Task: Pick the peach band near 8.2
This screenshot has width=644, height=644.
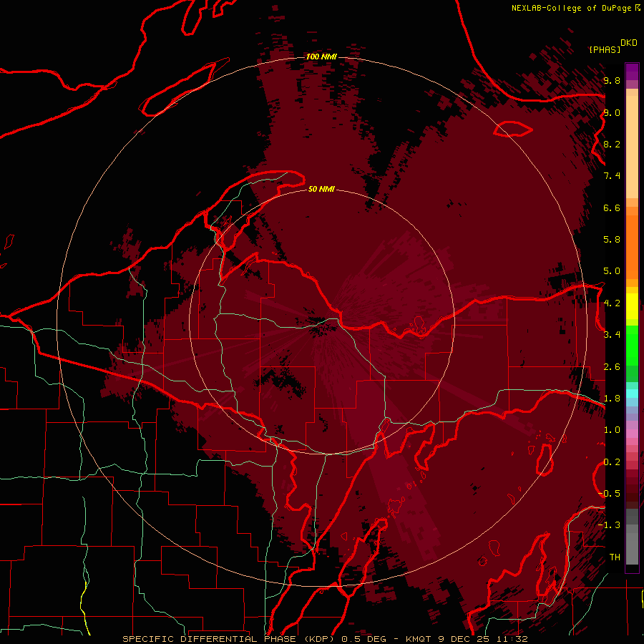Action: [x=632, y=147]
